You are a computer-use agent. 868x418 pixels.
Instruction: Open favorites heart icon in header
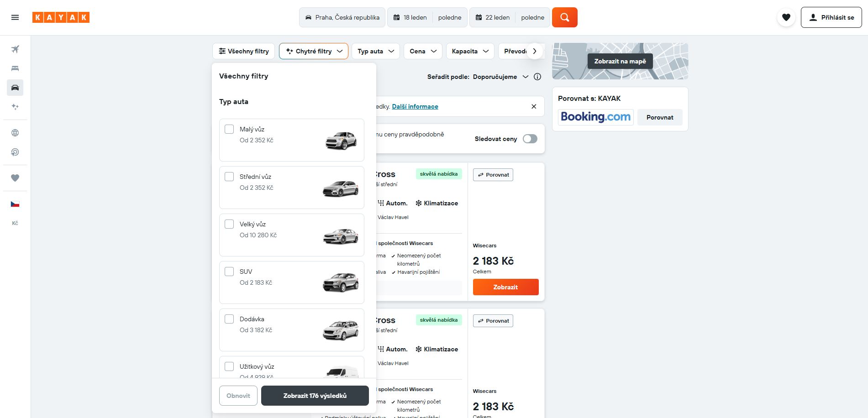[x=786, y=17]
